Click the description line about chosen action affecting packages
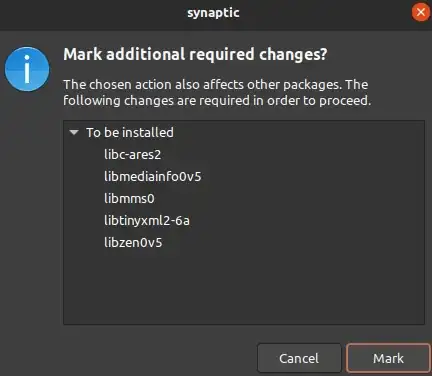Viewport: 432px width, 376px height. point(216,84)
